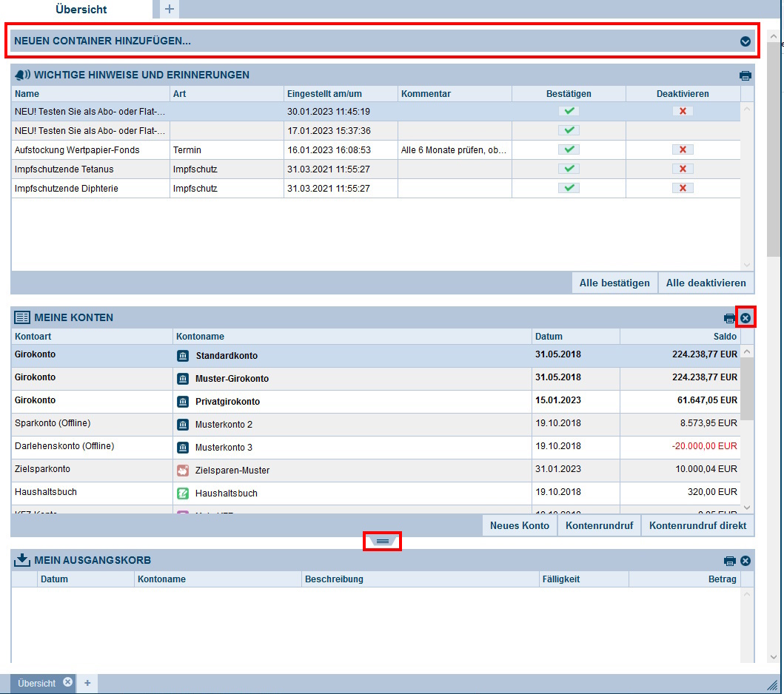Image resolution: width=784 pixels, height=694 pixels.
Task: Click the up arrow of the Meine Konten scrollbar
Action: click(x=747, y=351)
